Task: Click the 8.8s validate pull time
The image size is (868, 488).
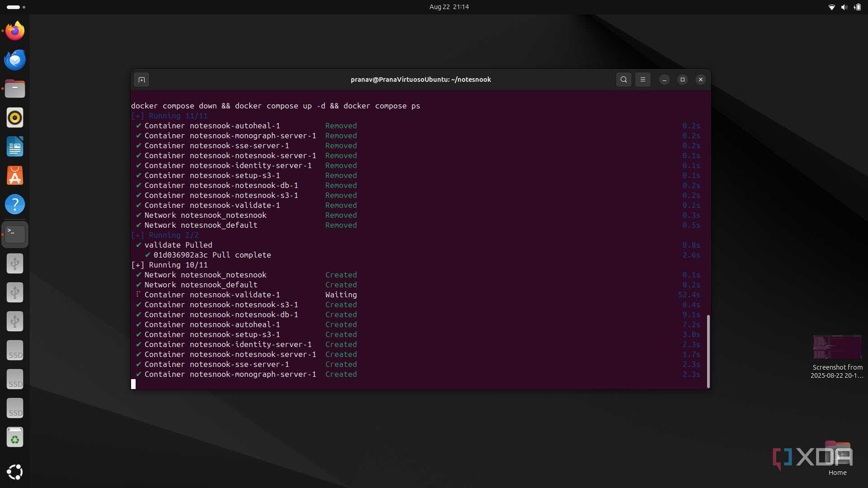Action: tap(691, 245)
